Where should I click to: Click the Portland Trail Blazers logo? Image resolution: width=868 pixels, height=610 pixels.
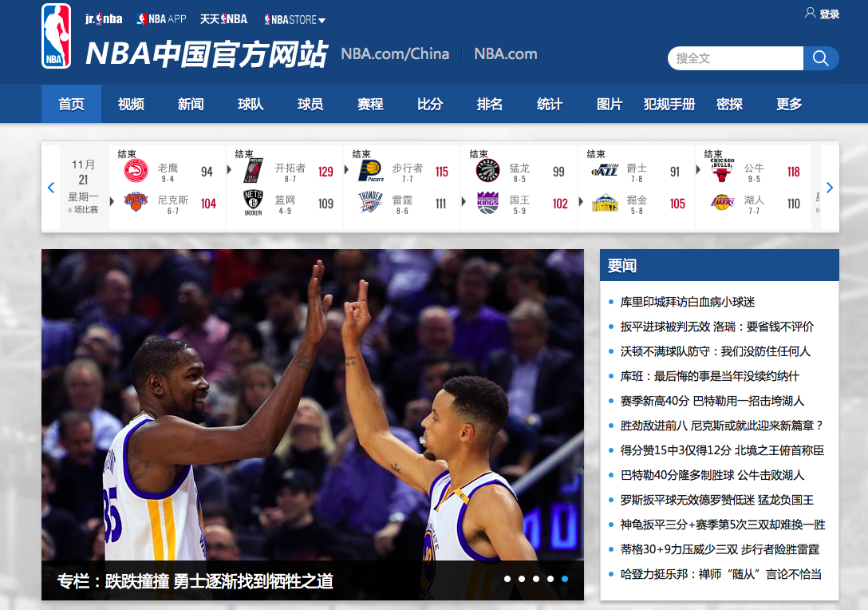pyautogui.click(x=254, y=171)
